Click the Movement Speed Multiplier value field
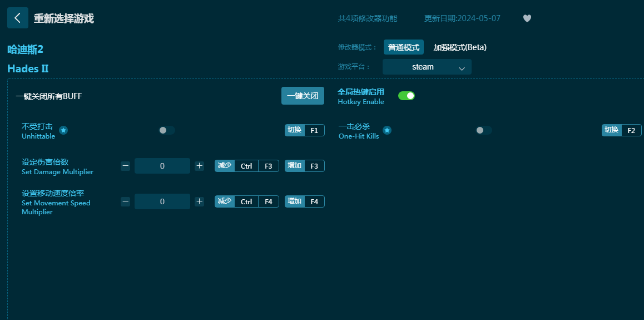The image size is (644, 320). tap(162, 201)
